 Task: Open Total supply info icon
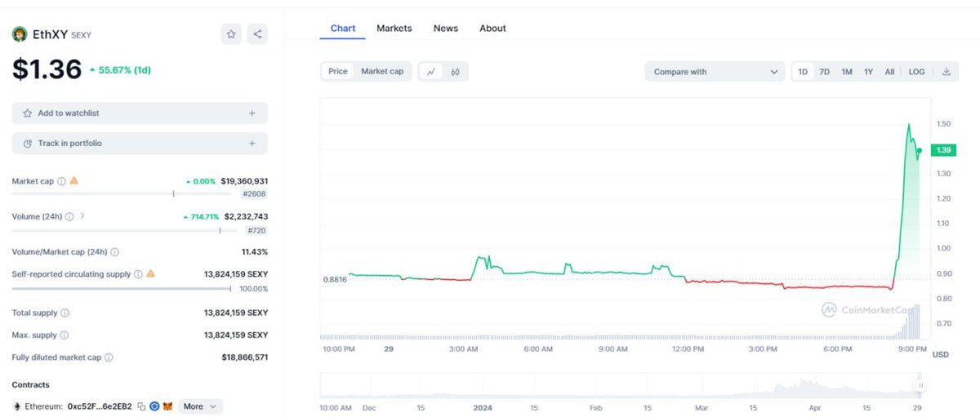65,313
